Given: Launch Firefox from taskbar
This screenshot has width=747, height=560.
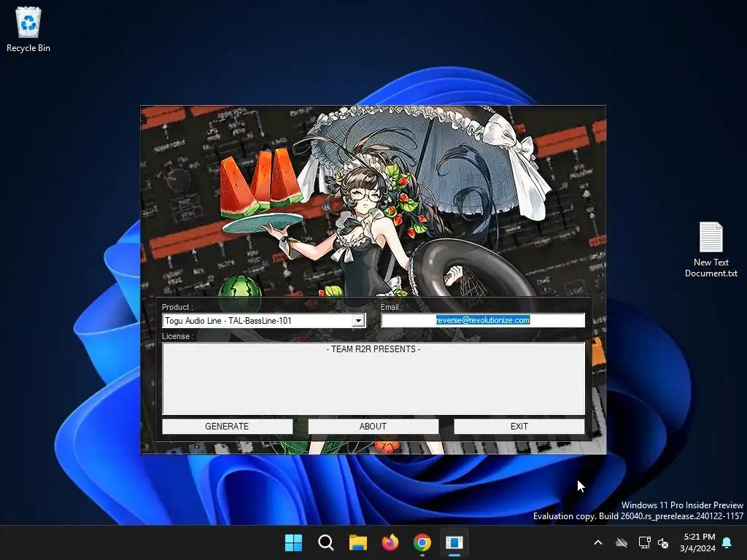Looking at the screenshot, I should click(x=390, y=542).
